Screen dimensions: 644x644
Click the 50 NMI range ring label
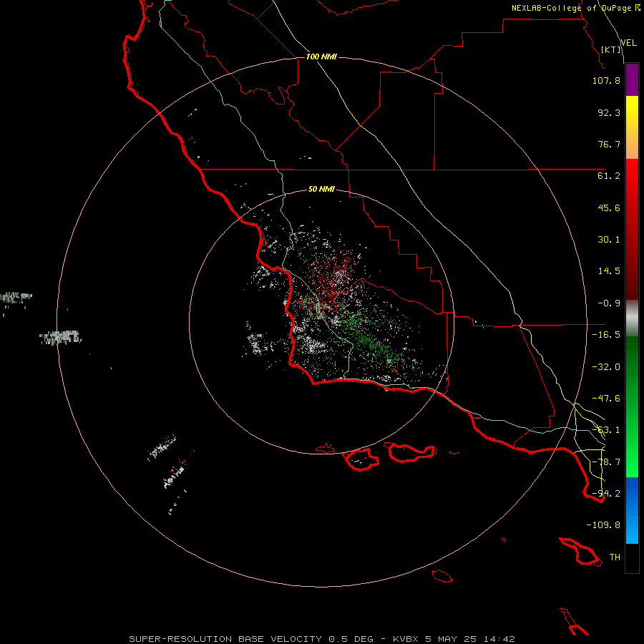[321, 190]
